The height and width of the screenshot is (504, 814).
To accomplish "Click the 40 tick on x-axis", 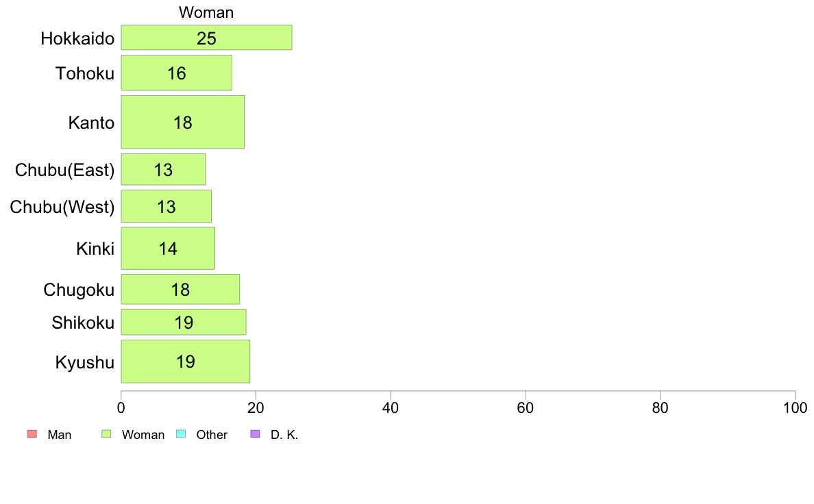I will pos(391,408).
